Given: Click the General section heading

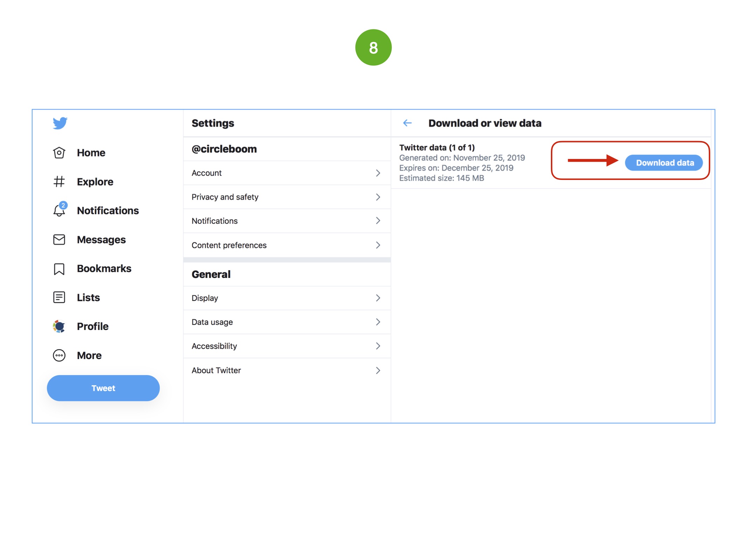Looking at the screenshot, I should 211,274.
